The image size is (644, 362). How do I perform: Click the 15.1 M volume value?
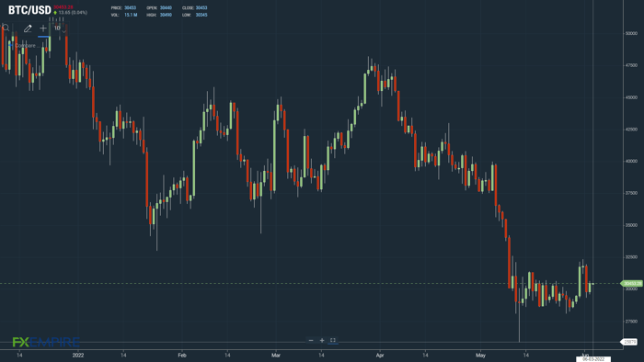pyautogui.click(x=131, y=15)
